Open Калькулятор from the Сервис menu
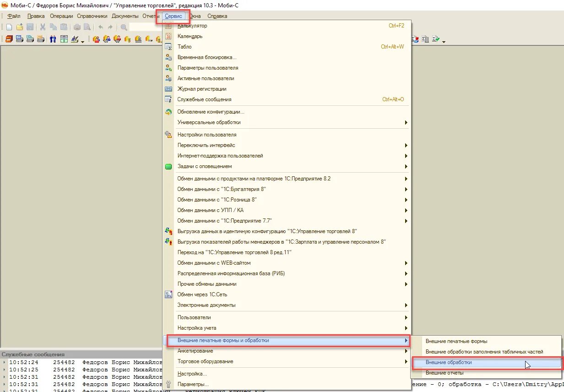The image size is (564, 392). coord(287,26)
